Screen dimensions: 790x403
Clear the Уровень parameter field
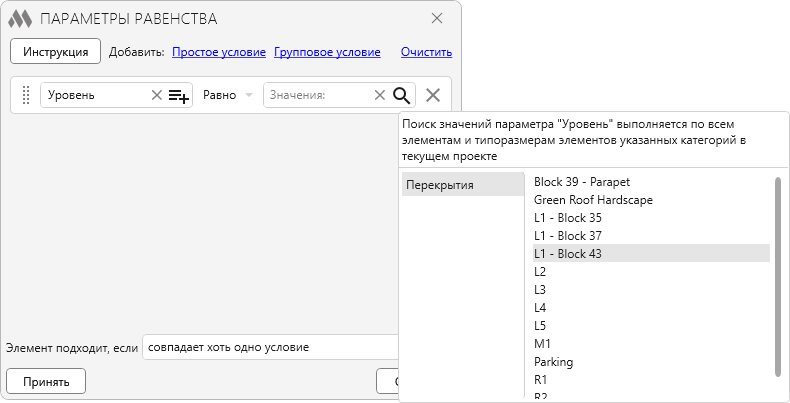point(156,95)
